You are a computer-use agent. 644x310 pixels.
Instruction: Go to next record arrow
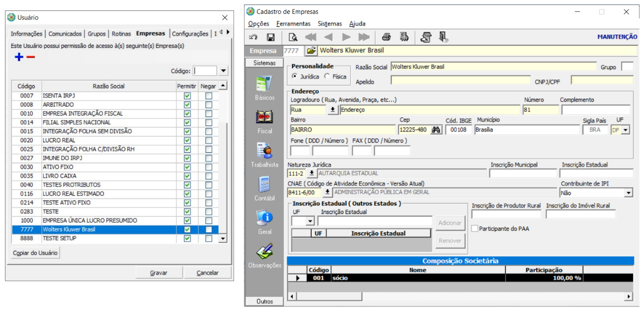pos(346,37)
